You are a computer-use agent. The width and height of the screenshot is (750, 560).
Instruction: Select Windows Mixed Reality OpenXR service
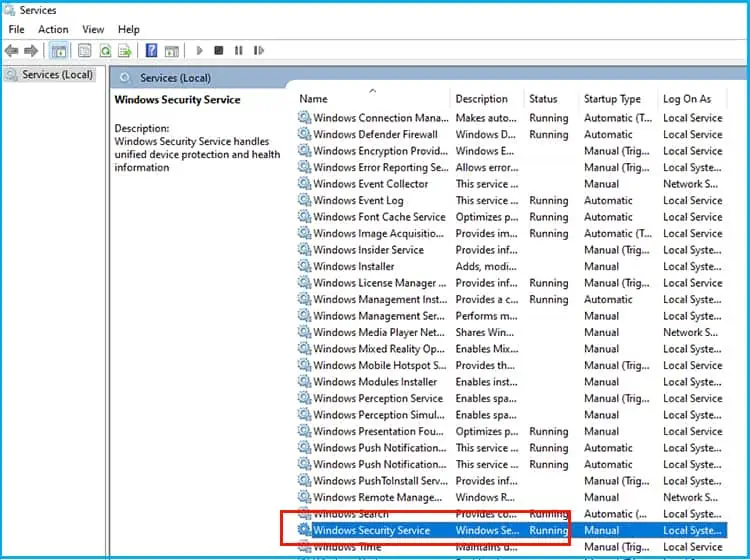point(512,349)
